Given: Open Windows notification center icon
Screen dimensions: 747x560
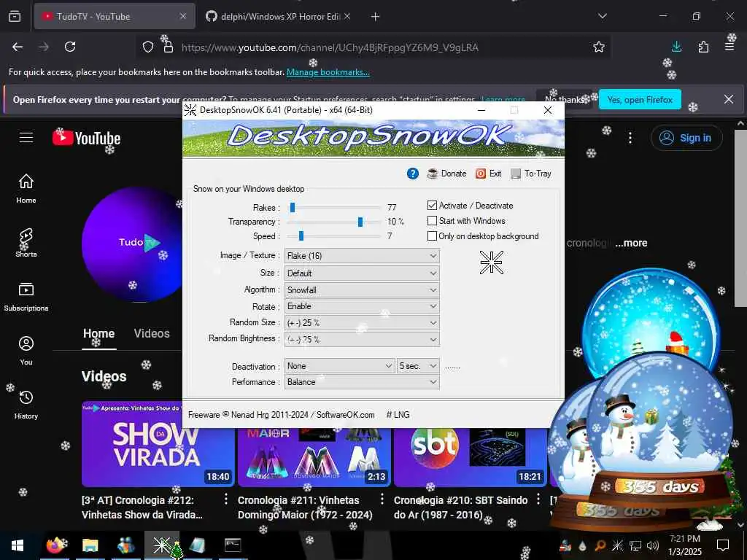Looking at the screenshot, I should [x=723, y=545].
